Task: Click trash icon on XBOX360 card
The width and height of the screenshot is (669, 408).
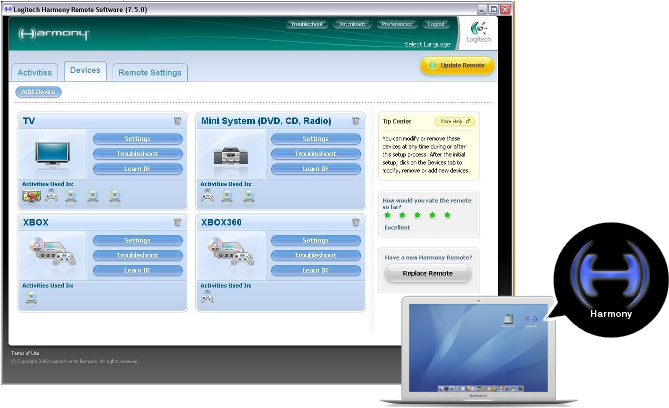Action: (x=356, y=222)
